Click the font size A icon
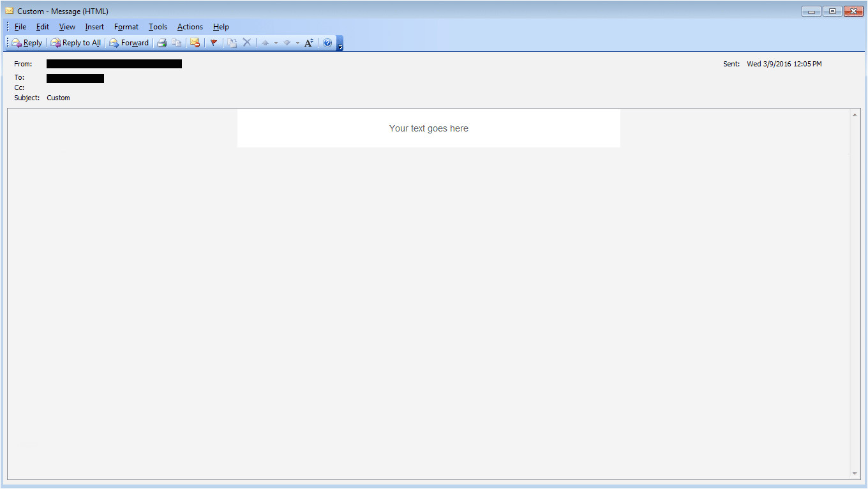The width and height of the screenshot is (868, 489). point(309,43)
